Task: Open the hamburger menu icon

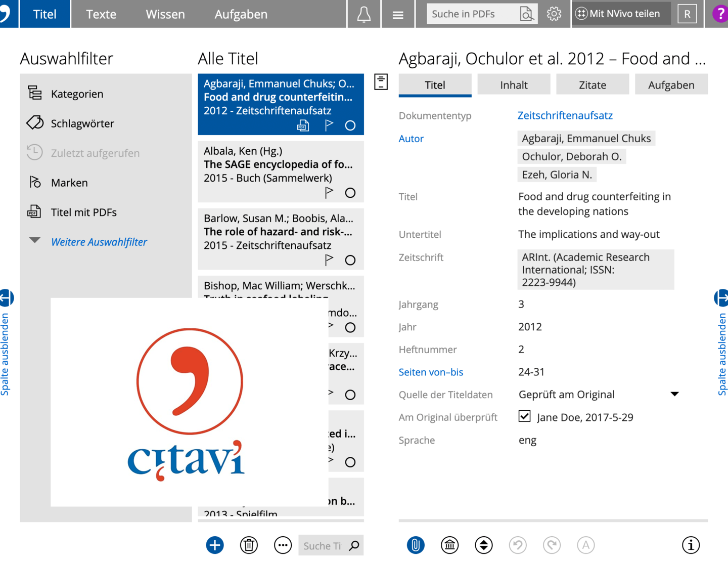Action: click(x=398, y=15)
